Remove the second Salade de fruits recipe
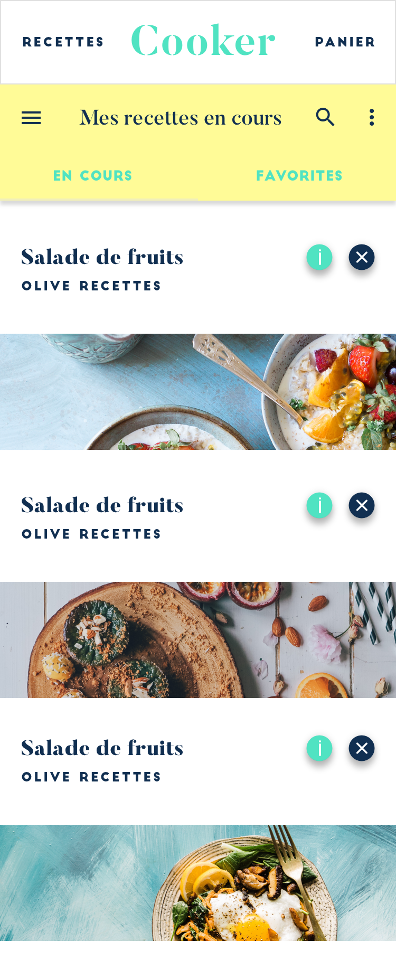396x980 pixels. [362, 505]
